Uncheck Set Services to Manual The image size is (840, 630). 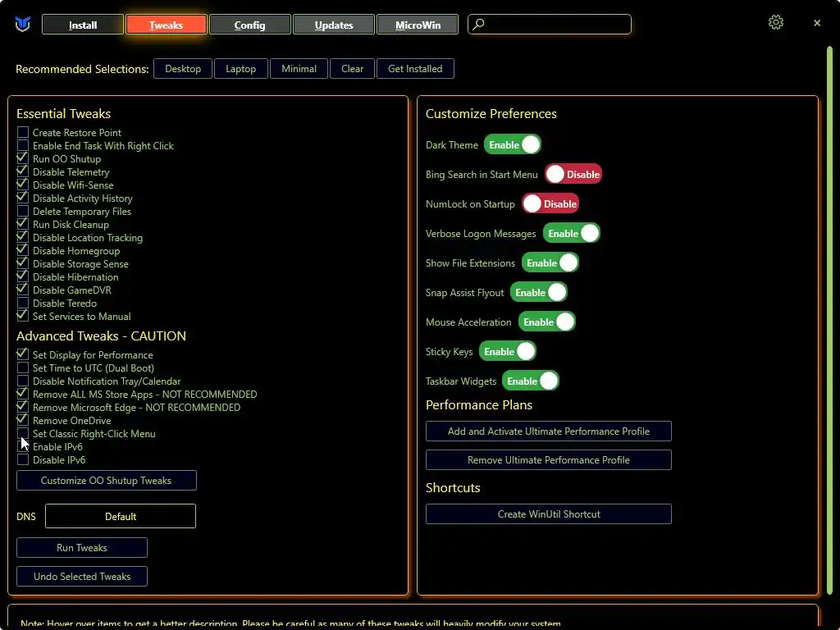tap(22, 316)
